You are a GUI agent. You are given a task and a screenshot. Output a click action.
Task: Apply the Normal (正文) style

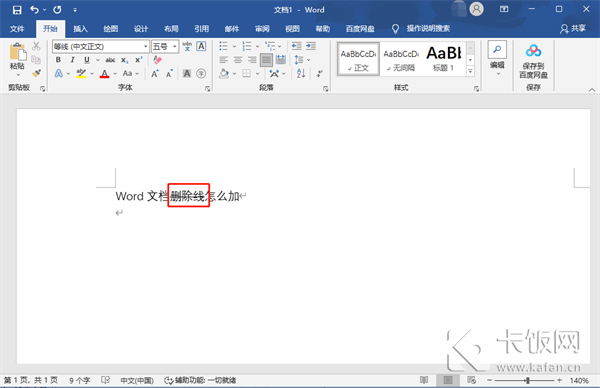[x=359, y=59]
